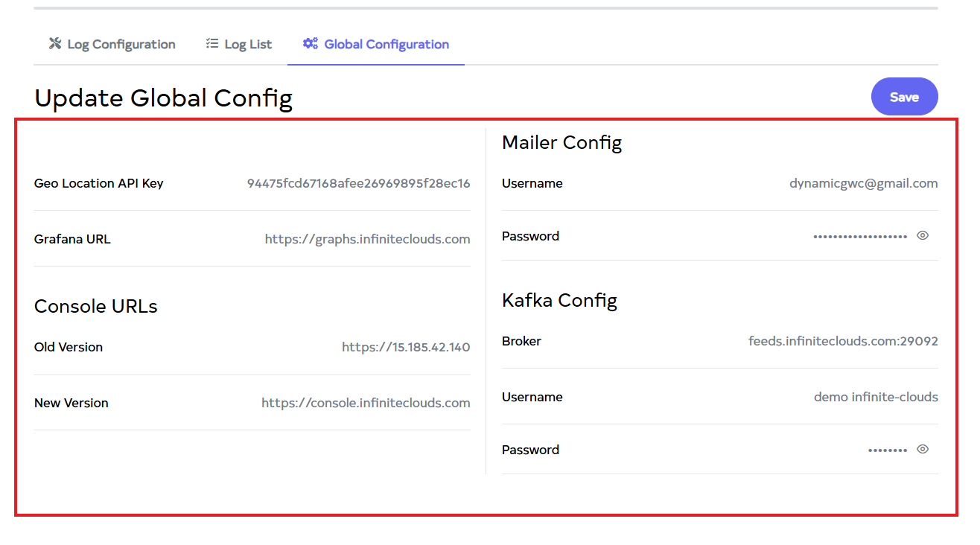
Task: Focus the Mailer password dots field
Action: tap(859, 237)
